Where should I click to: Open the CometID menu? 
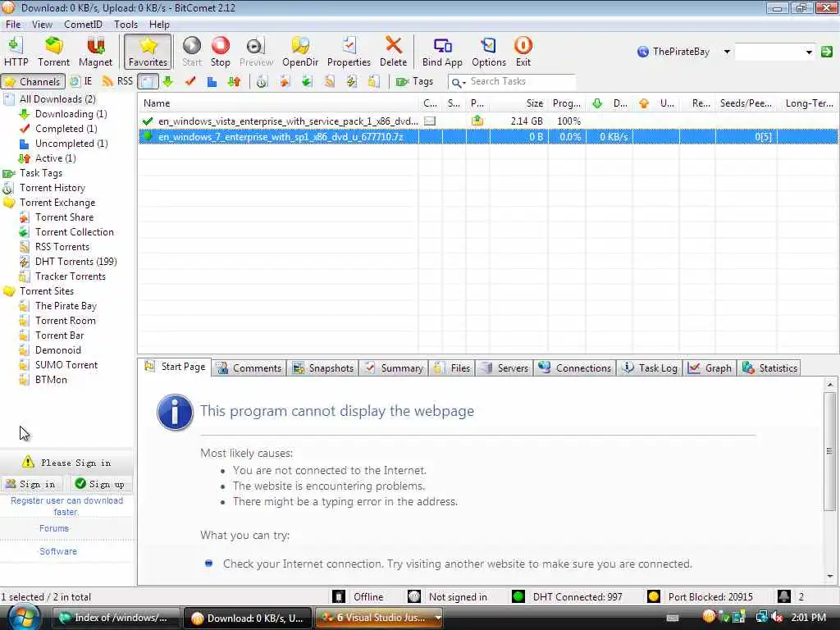click(x=83, y=24)
